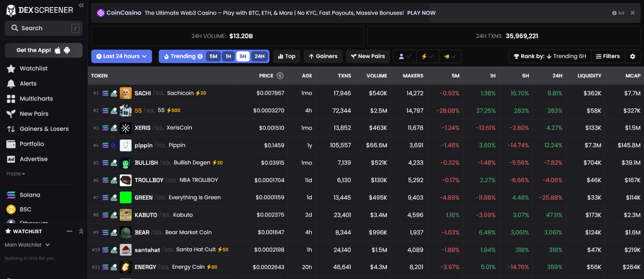This screenshot has height=279, width=644.
Task: Focus the Search input field
Action: tap(44, 28)
